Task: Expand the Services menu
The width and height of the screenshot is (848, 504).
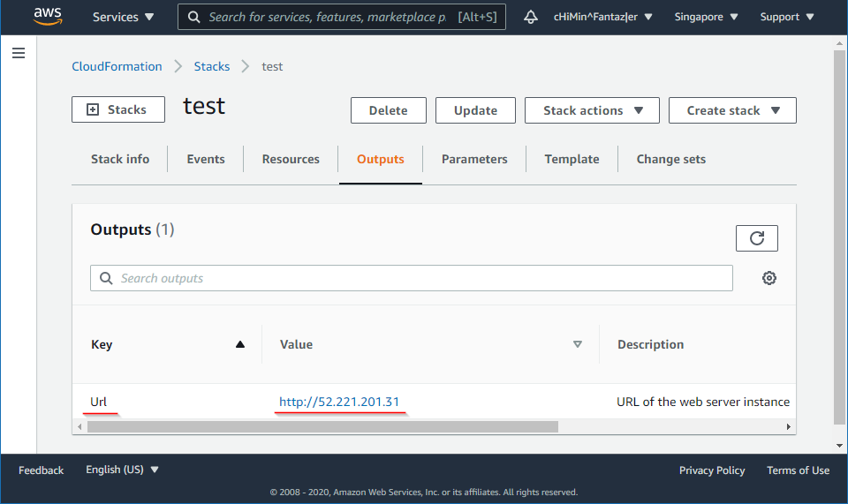Action: (x=123, y=17)
